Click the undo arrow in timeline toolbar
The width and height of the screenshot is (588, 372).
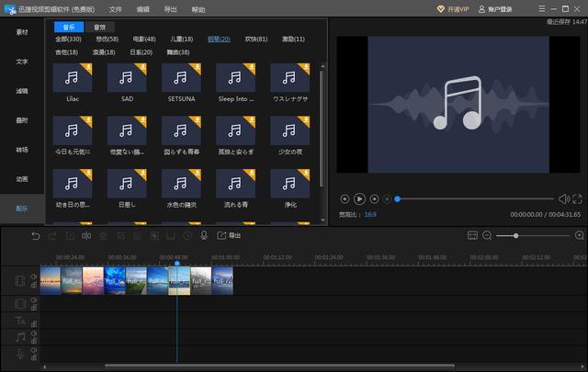click(x=36, y=236)
